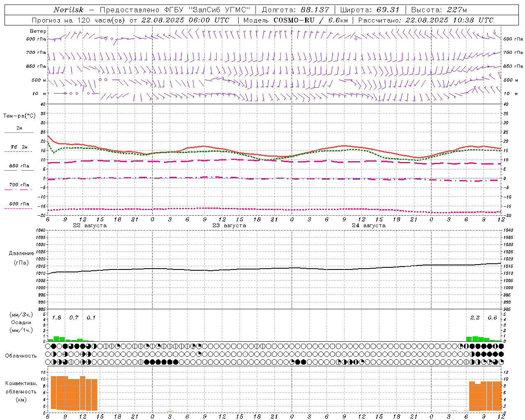This screenshot has width=525, height=420.
Task: Click the "Тем-ра(°C)" temperature panel label
Action: point(19,116)
